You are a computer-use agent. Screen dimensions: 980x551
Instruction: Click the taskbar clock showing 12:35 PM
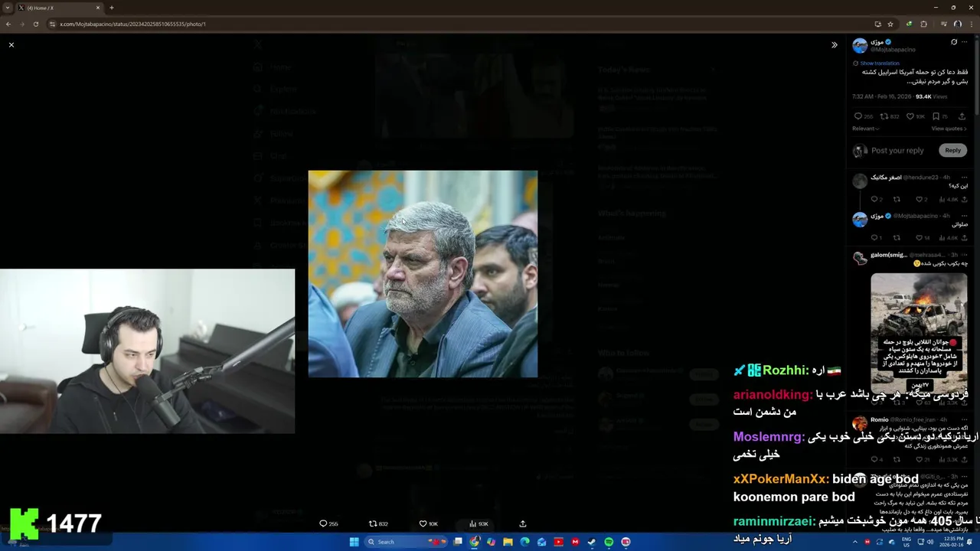click(x=950, y=542)
